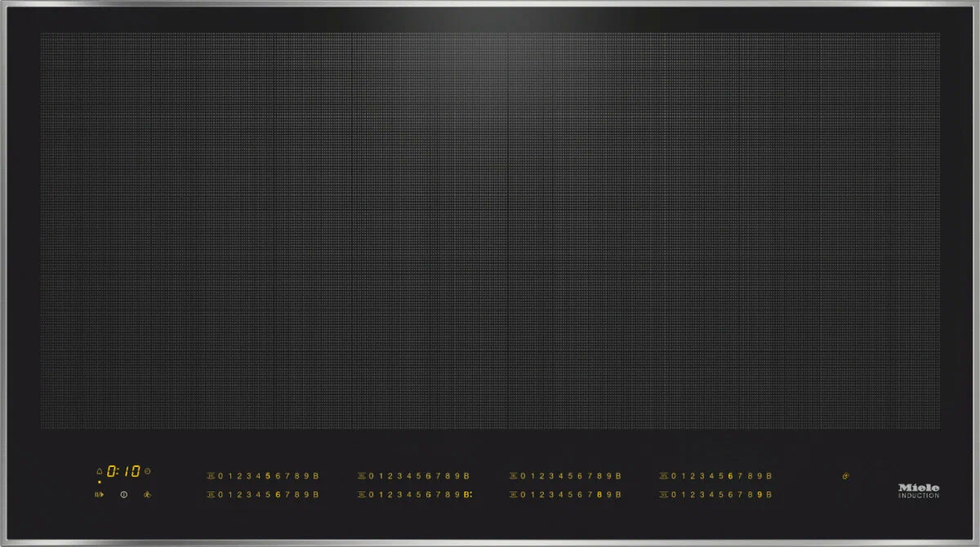Screen dimensions: 980x547
Task: Select highlighted level 9 on rightmost lower scale
Action: point(759,495)
